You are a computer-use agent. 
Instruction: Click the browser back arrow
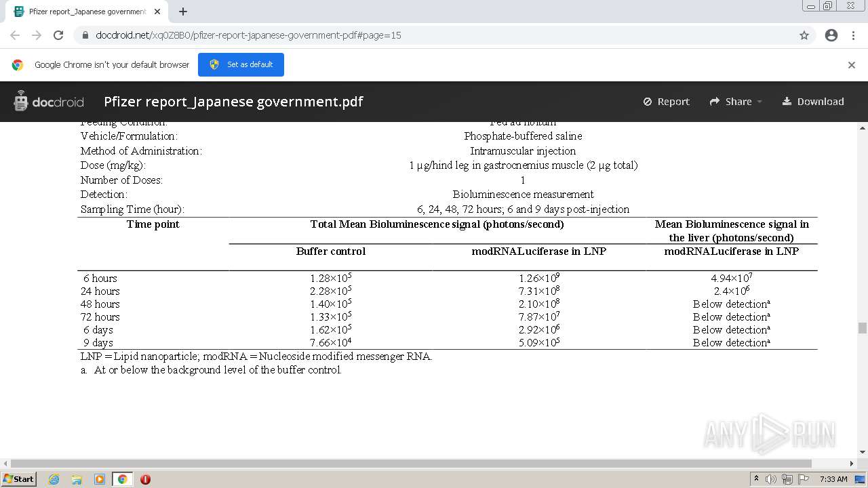coord(15,35)
